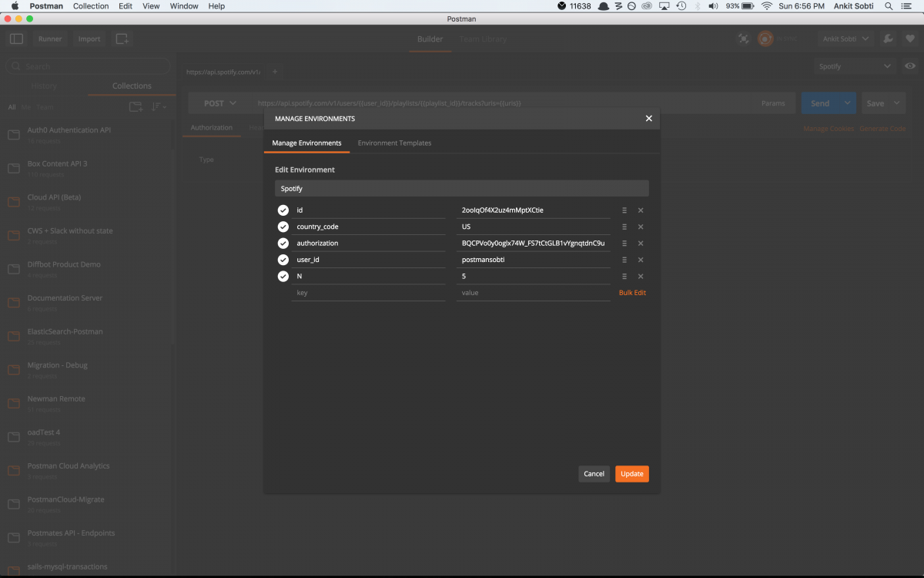Click the Import button
Image resolution: width=924 pixels, height=578 pixels.
pos(89,39)
